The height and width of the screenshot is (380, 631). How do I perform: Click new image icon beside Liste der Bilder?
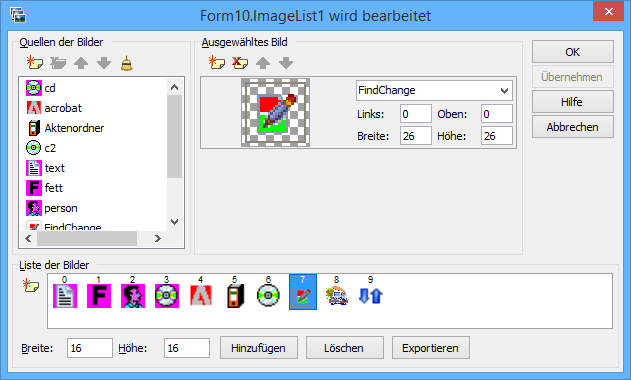pyautogui.click(x=31, y=285)
